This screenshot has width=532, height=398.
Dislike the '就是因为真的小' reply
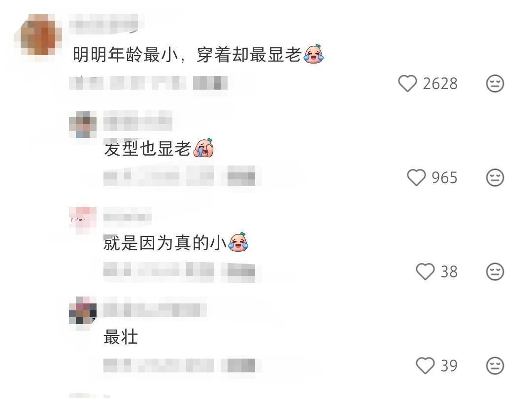point(495,271)
